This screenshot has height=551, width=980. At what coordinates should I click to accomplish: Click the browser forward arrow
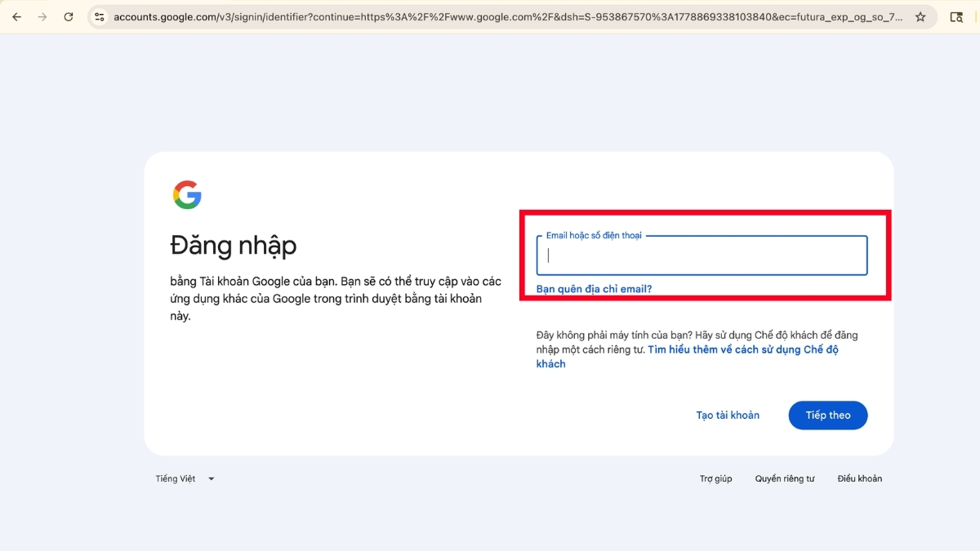[42, 16]
